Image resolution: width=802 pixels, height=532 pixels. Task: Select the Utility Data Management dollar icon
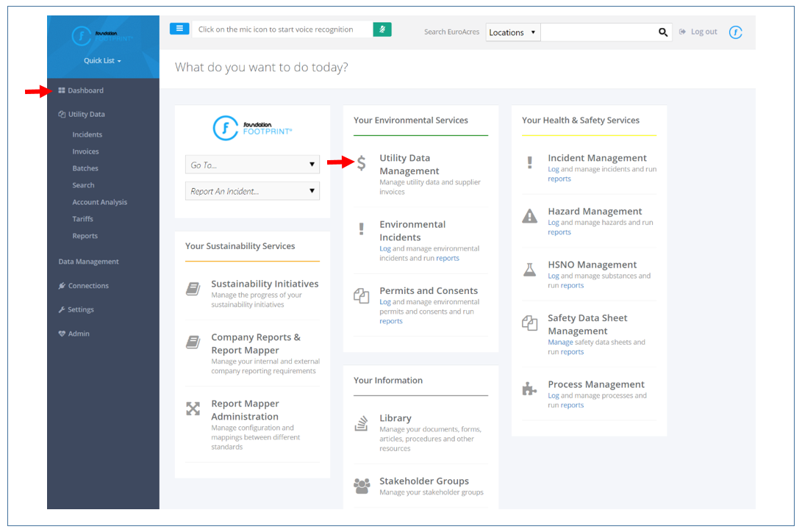(x=361, y=163)
